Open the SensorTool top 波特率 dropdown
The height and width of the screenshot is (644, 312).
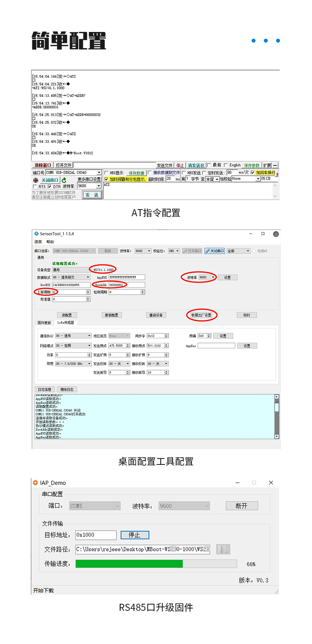(143, 251)
